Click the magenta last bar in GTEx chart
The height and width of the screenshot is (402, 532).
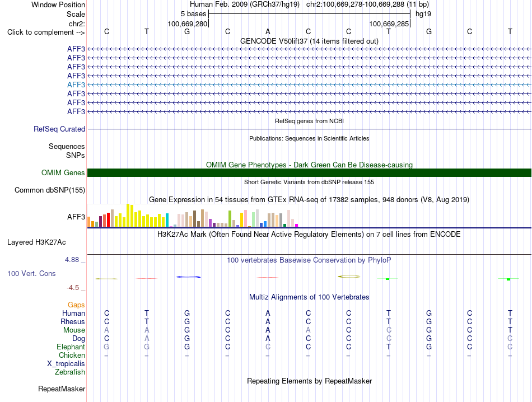click(x=297, y=225)
